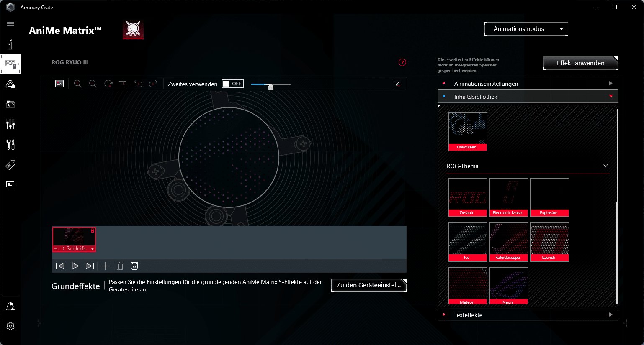
Task: Click the Zu den Geräteeinstellungen button
Action: (x=368, y=285)
